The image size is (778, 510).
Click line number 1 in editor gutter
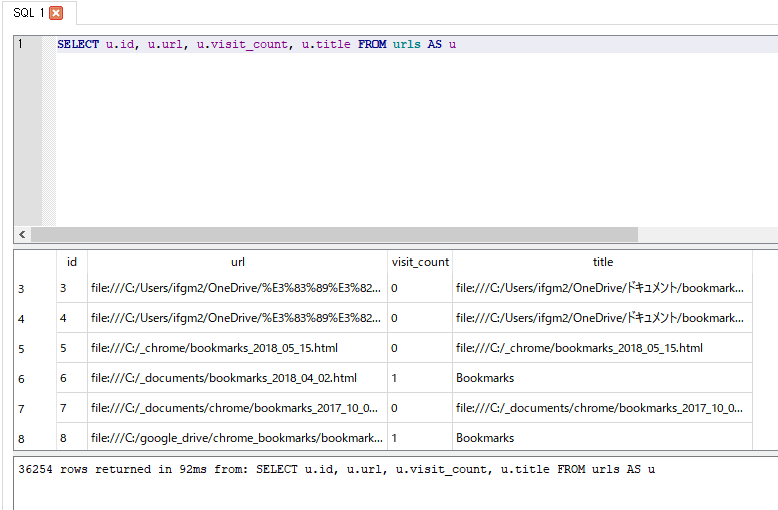pos(20,44)
